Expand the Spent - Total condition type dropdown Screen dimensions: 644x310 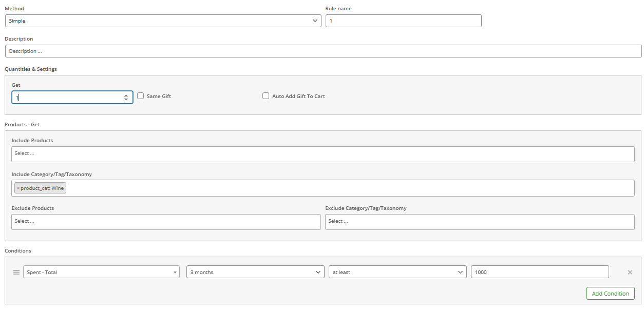(101, 272)
